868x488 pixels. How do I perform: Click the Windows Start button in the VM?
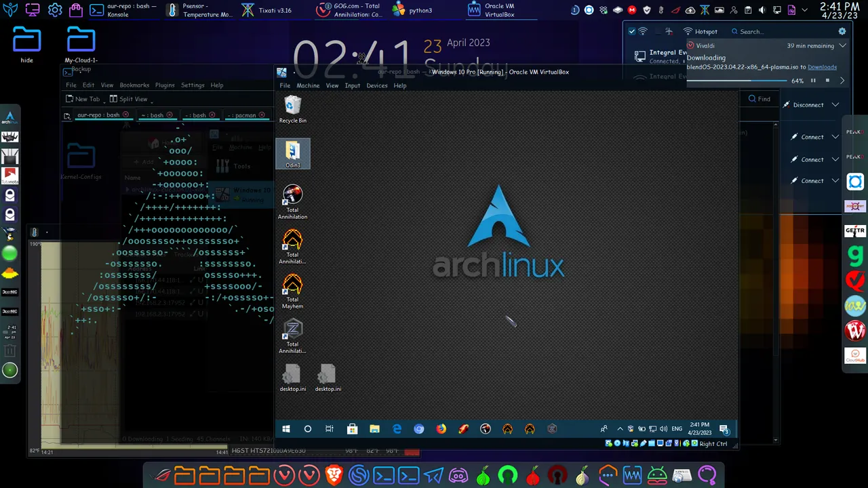285,429
